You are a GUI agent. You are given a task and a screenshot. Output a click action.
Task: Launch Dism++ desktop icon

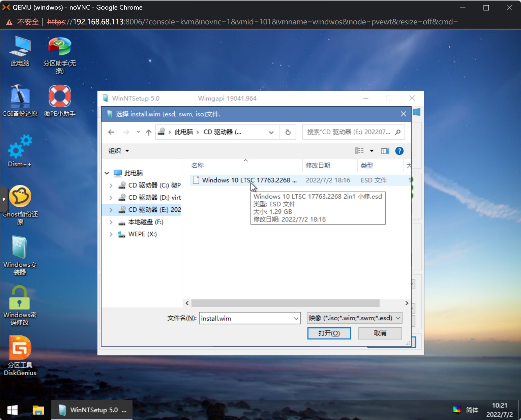pyautogui.click(x=20, y=151)
